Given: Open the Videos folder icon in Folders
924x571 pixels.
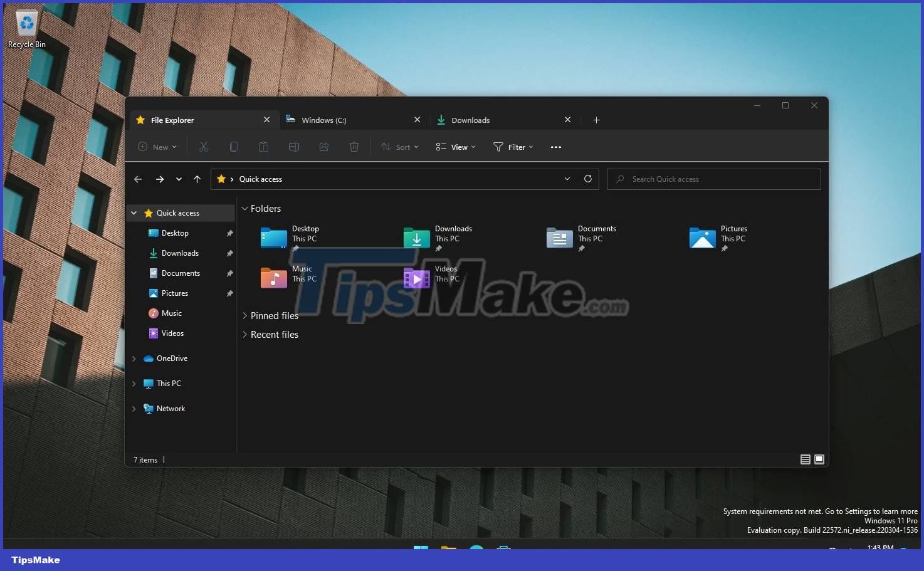Looking at the screenshot, I should pyautogui.click(x=417, y=278).
